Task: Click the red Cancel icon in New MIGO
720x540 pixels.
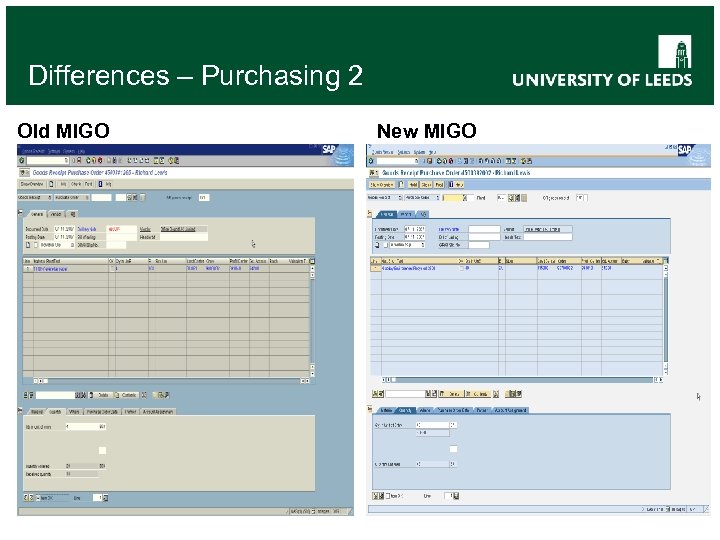Action: 450,161
